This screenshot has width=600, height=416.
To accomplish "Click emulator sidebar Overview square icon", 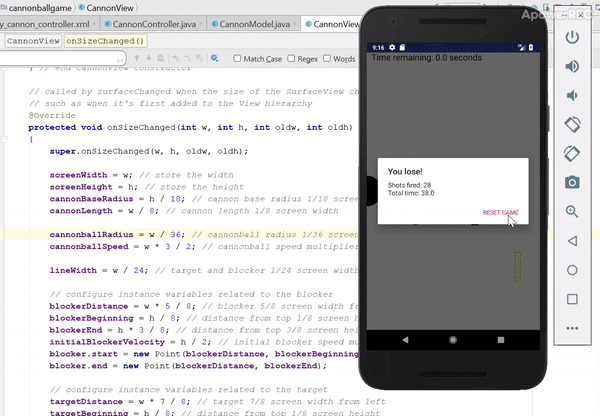I will click(572, 299).
